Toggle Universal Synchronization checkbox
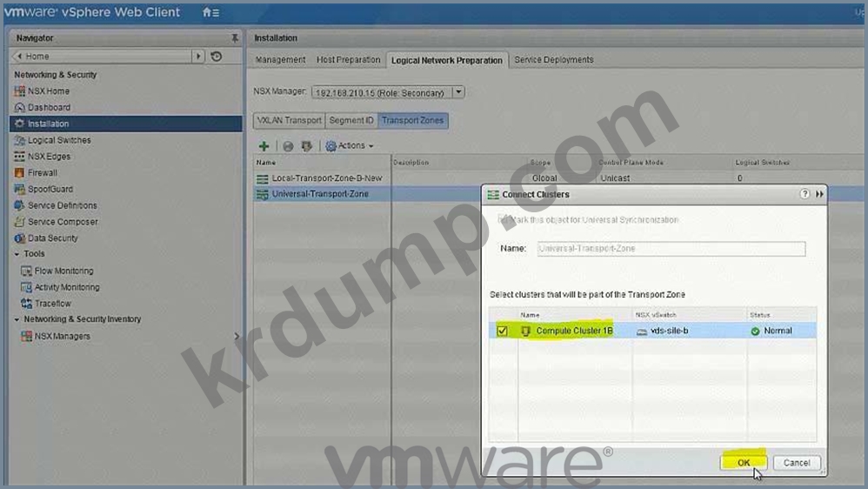868x489 pixels. tap(503, 219)
